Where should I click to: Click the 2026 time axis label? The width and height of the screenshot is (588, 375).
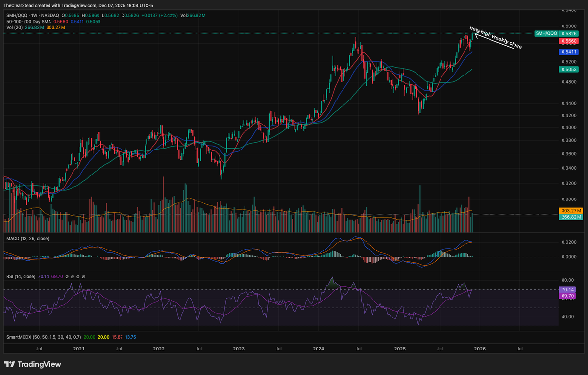coord(480,349)
